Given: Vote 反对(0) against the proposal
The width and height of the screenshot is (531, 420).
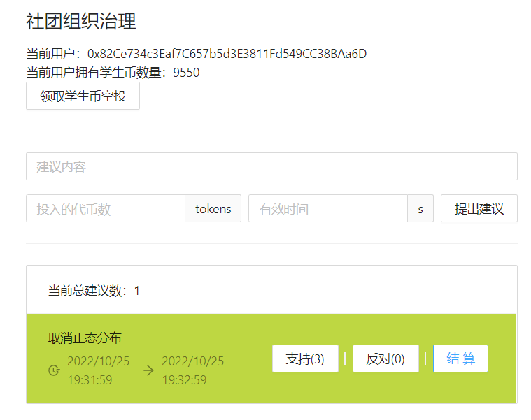Looking at the screenshot, I should click(x=385, y=359).
